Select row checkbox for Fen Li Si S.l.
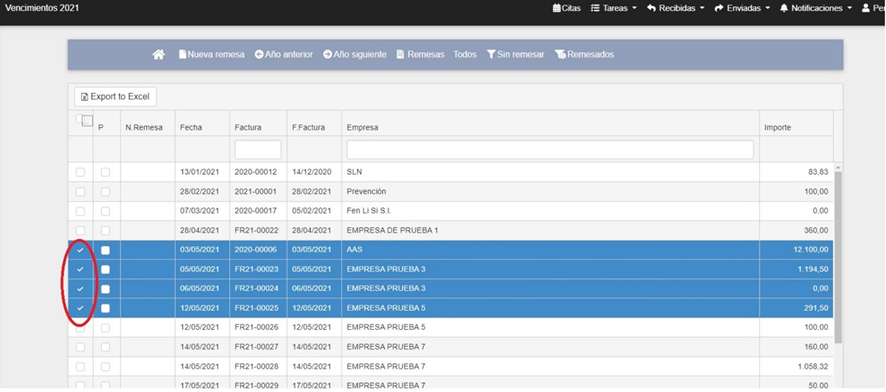The image size is (886, 392). pos(80,211)
